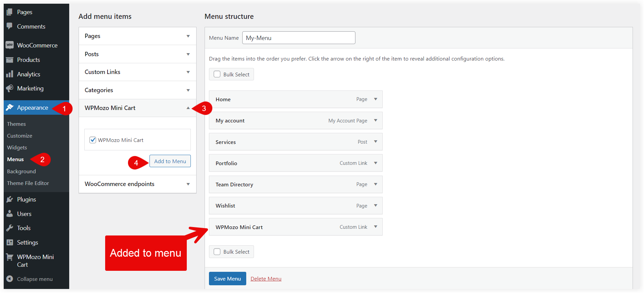Click the 'Wishlist' menu item title

[225, 206]
